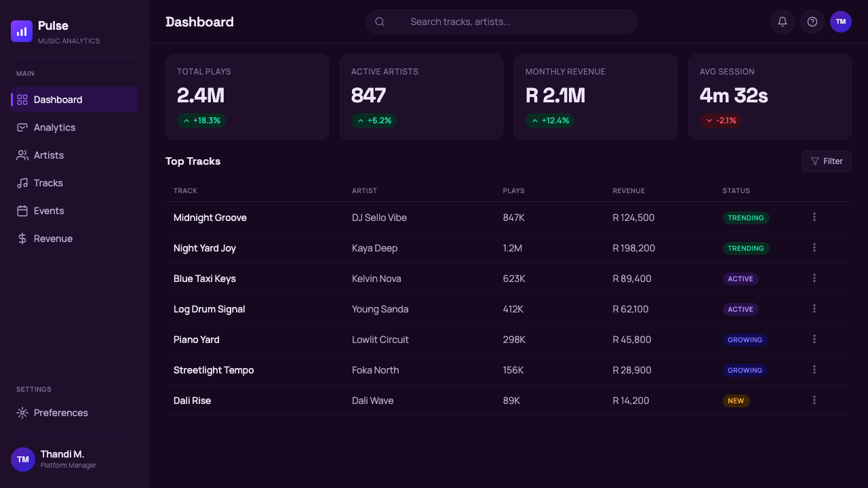Sort by the PLAYS column header
The width and height of the screenshot is (868, 488).
[513, 190]
